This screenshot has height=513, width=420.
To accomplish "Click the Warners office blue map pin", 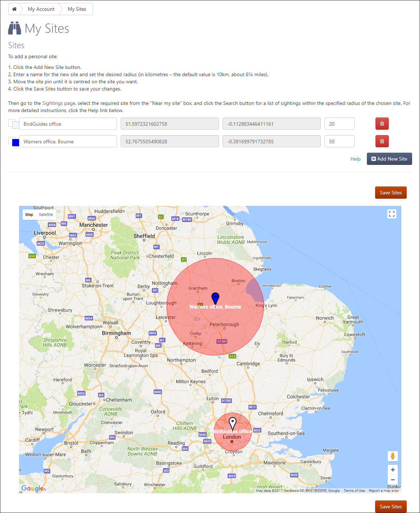I will [215, 299].
